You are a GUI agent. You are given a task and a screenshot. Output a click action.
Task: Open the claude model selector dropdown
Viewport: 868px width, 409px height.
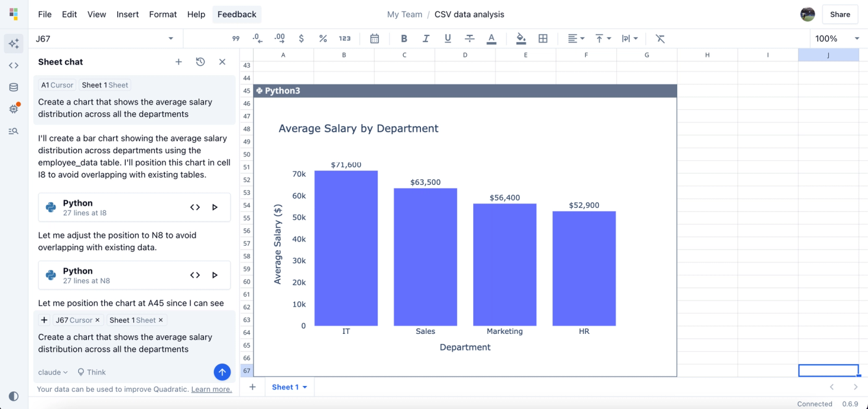point(52,372)
